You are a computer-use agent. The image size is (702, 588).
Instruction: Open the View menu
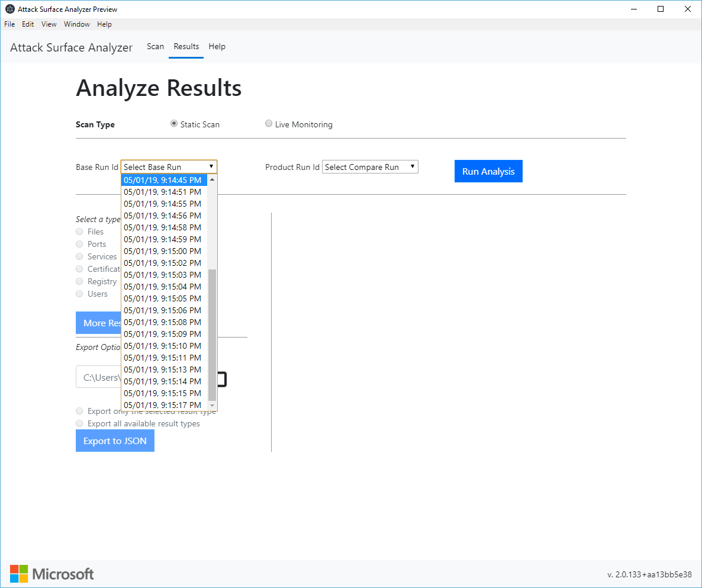pyautogui.click(x=49, y=24)
